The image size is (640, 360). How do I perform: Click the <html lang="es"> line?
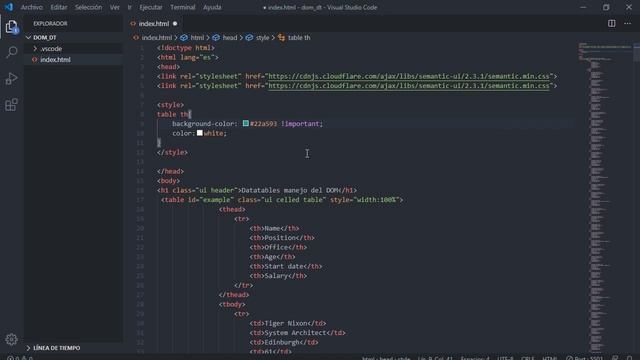point(188,57)
